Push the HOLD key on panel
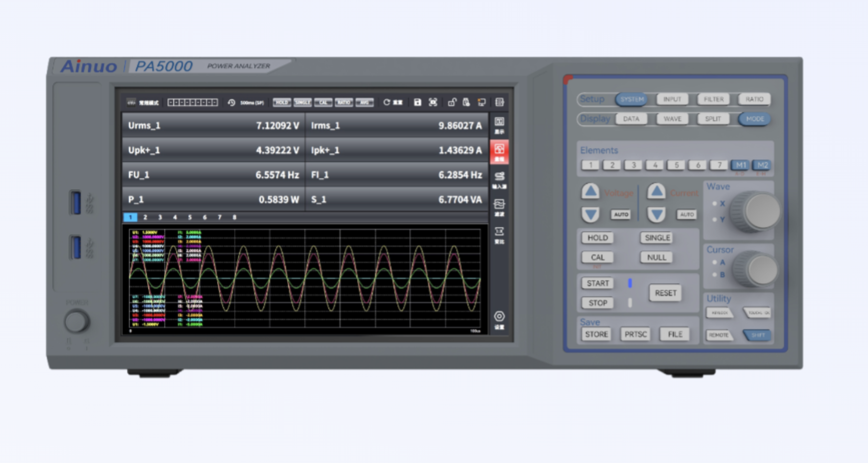The width and height of the screenshot is (868, 463). (598, 238)
